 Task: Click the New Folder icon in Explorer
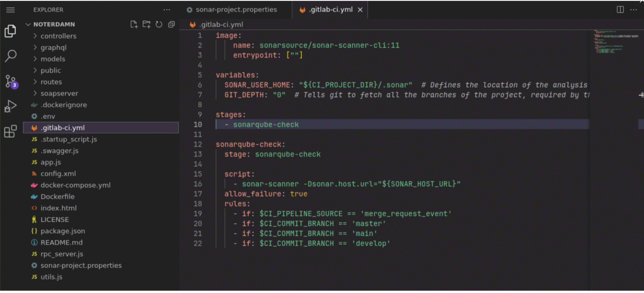(146, 24)
